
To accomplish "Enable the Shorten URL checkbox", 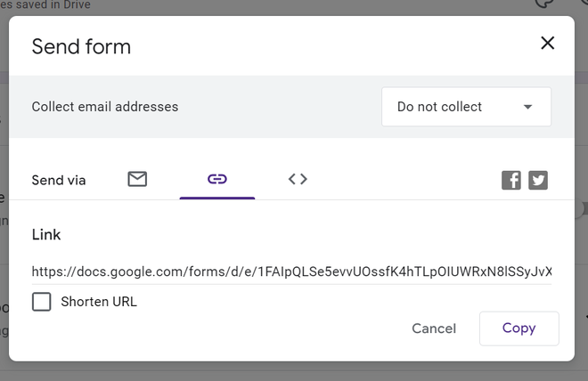I will point(42,302).
